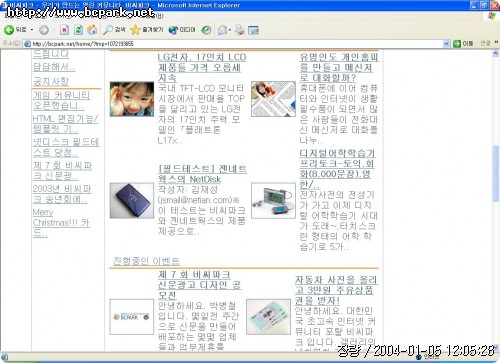This screenshot has width=500, height=363.
Task: Click the 안녕하세요. 박병철 입니다 summary text
Action: click(x=199, y=326)
